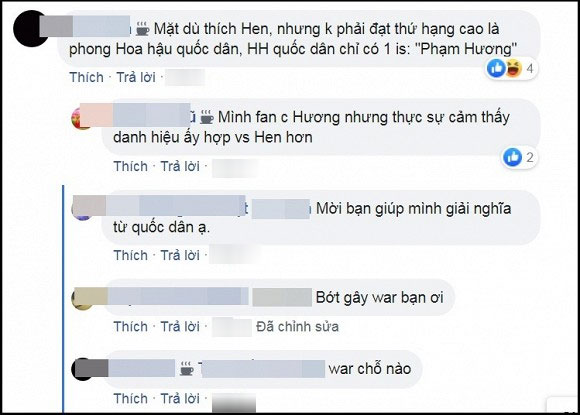Reply to the comment ending in "Phạm Hương"
The image size is (580, 415).
click(136, 77)
